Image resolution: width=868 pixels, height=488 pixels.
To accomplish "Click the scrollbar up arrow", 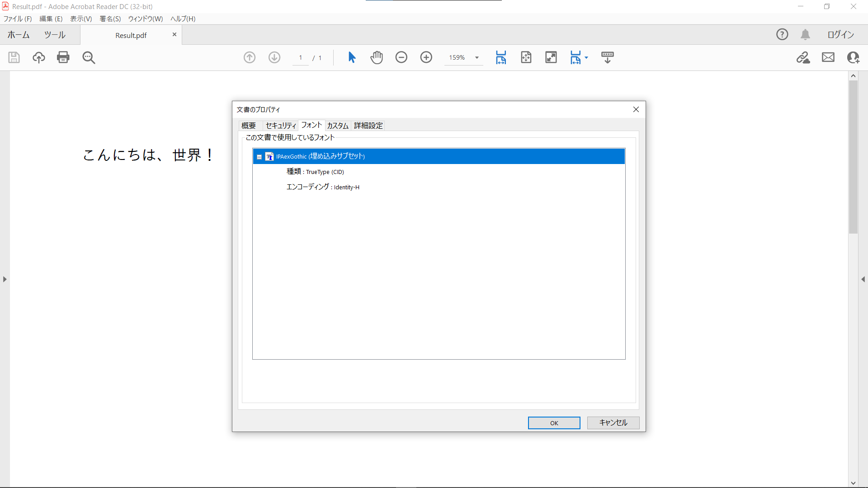I will tap(854, 76).
